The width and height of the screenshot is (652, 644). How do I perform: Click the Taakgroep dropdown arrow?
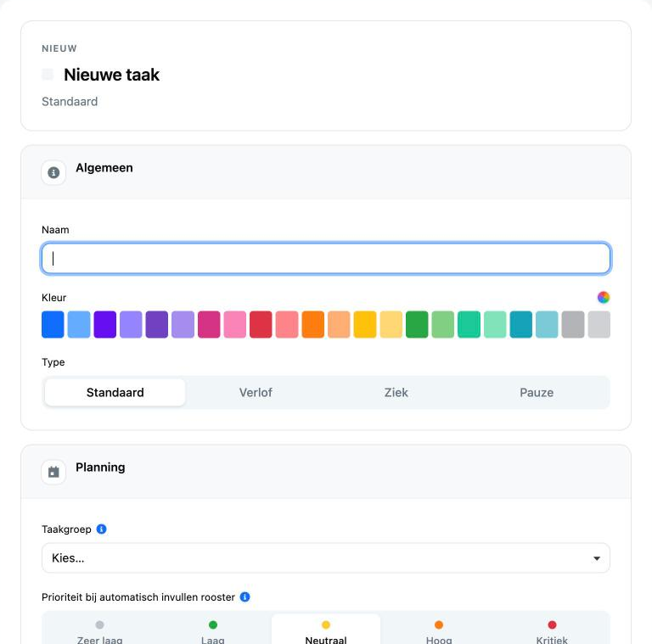[597, 558]
